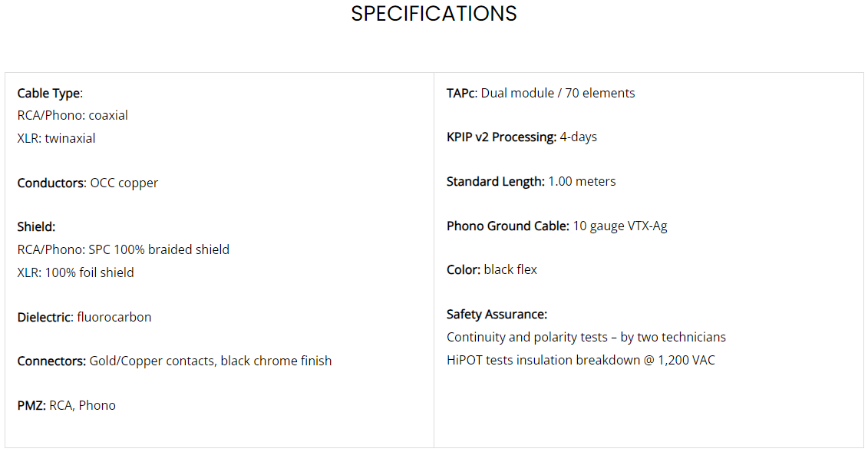Click TAPc Dual module entry

click(541, 93)
